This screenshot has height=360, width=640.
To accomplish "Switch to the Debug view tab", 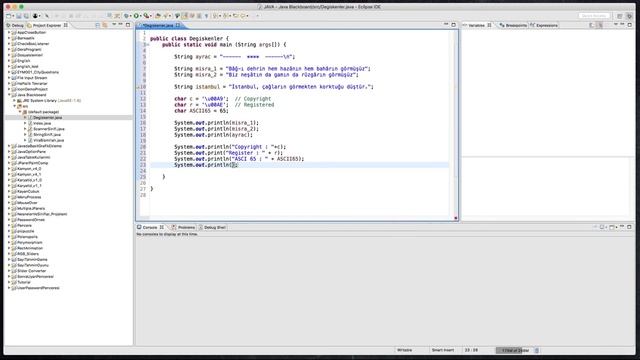I will (15, 25).
